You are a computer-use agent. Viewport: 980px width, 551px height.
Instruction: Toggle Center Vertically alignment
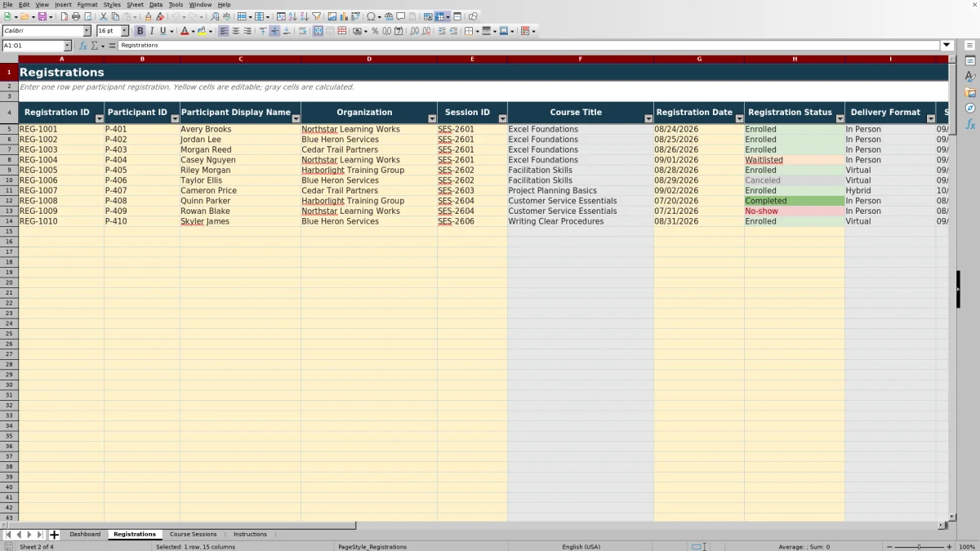(274, 31)
